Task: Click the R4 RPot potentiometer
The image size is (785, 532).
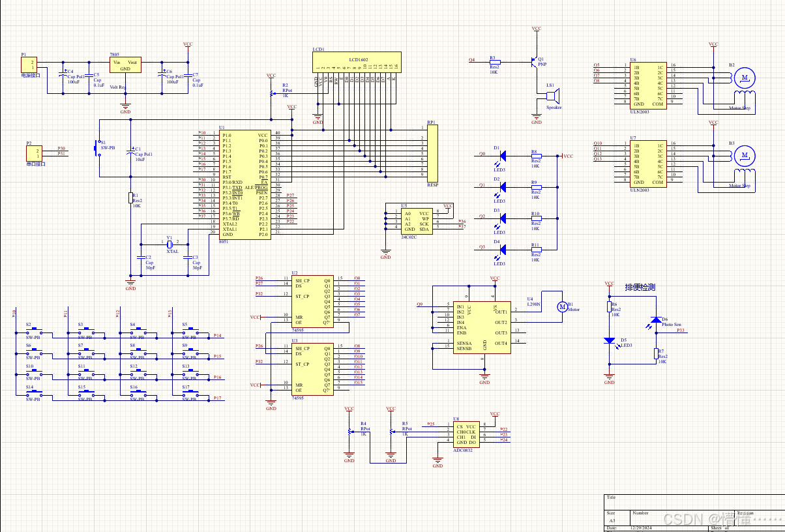Action: (x=351, y=431)
